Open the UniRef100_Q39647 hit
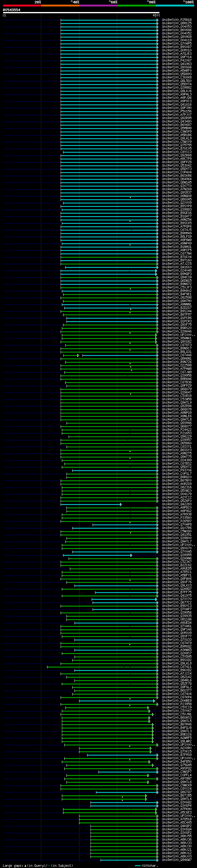This screenshot has width=197, height=868. [x=177, y=392]
